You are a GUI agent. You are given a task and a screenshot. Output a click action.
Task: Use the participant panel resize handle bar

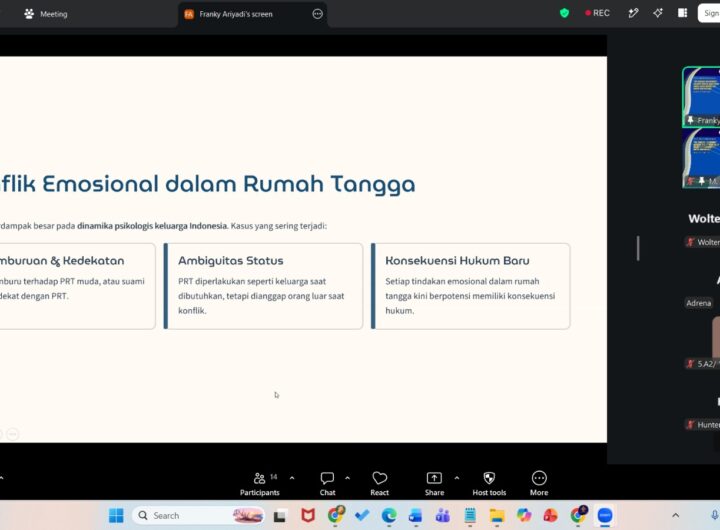pos(638,248)
